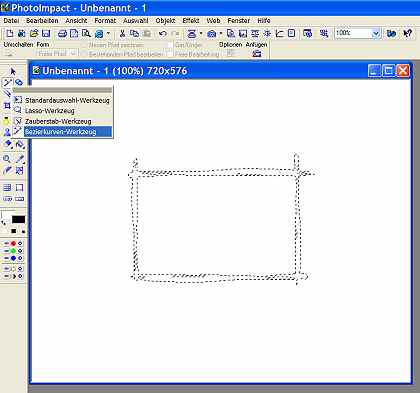Click the Undo arrow icon
Screen dimensions: 420x393
pos(163,33)
